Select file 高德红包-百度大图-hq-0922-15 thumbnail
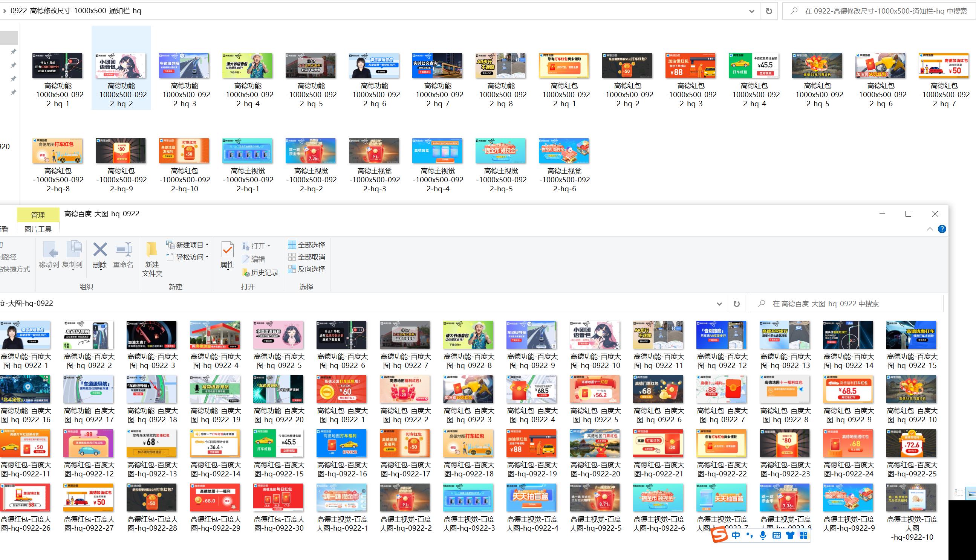 tap(278, 444)
